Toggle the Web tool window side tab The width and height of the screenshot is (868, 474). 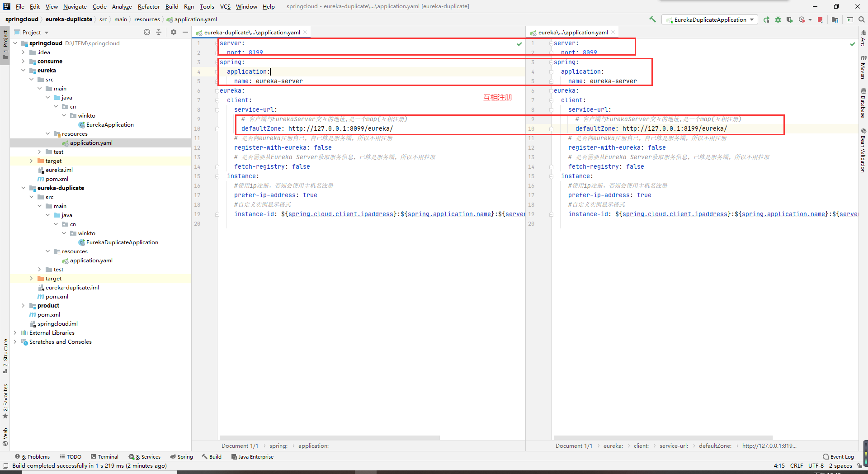(x=5, y=437)
